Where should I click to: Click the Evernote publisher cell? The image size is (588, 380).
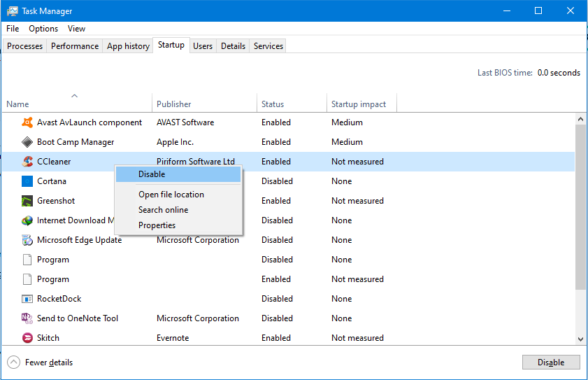173,338
